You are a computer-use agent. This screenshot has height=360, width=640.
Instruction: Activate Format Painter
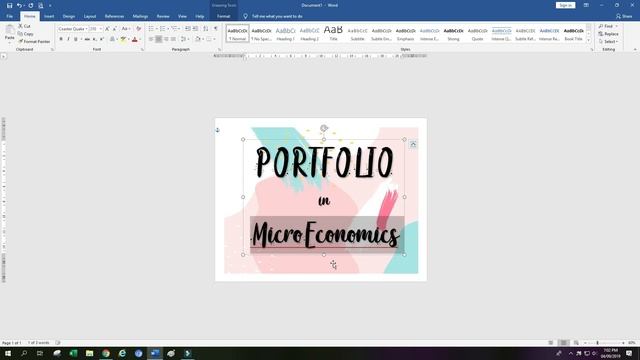(x=34, y=41)
